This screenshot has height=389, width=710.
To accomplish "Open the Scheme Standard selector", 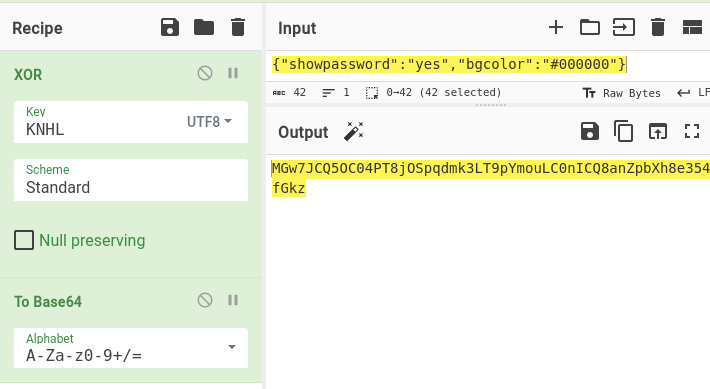I will (131, 180).
